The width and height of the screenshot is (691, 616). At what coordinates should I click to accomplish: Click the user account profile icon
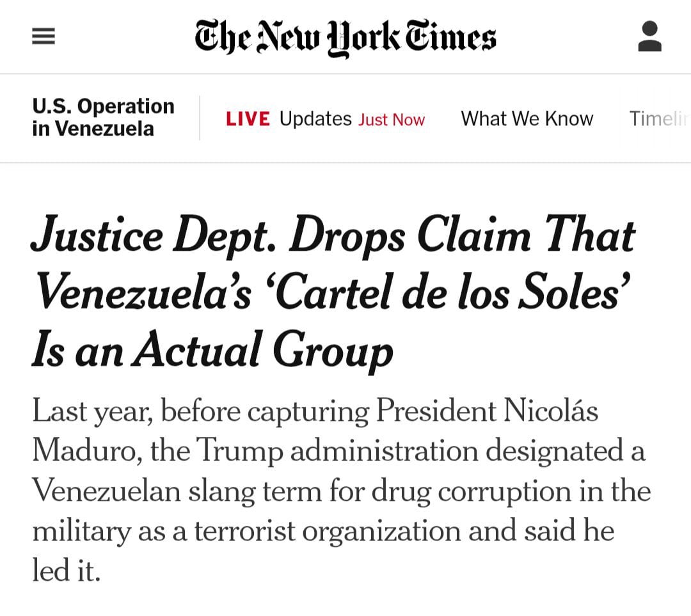[649, 36]
